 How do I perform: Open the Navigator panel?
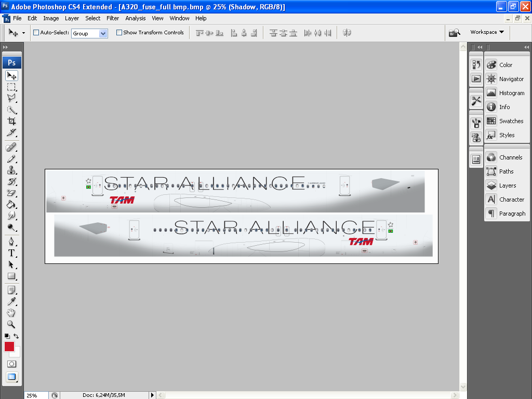click(507, 79)
